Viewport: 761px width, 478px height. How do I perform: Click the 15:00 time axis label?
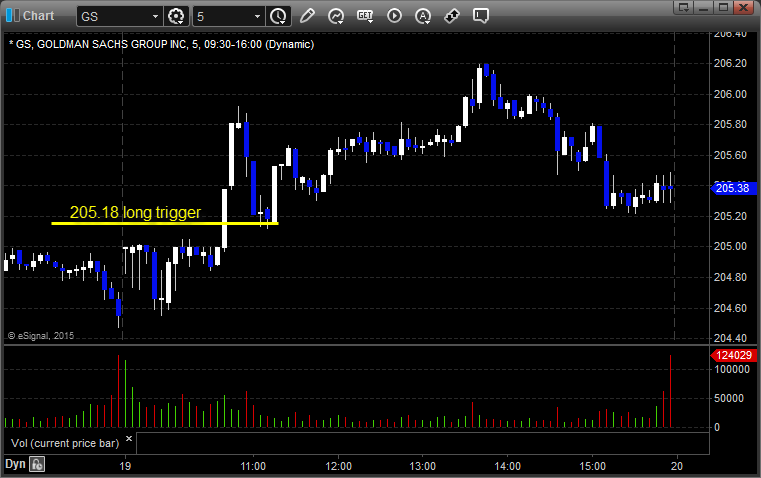point(592,466)
